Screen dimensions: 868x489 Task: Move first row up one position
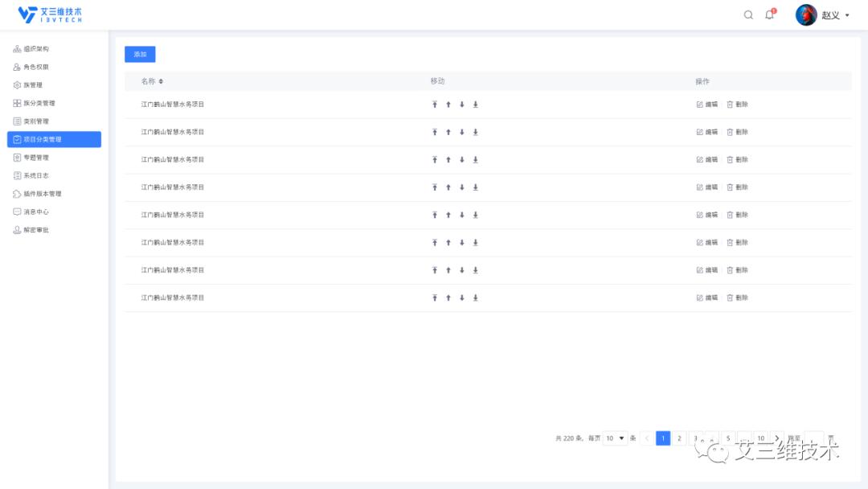tap(448, 104)
